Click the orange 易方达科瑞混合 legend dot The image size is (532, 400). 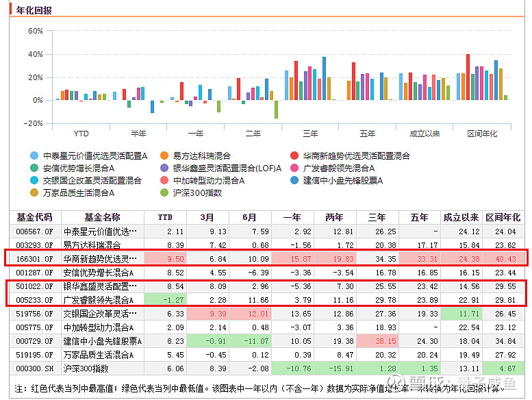pos(164,155)
